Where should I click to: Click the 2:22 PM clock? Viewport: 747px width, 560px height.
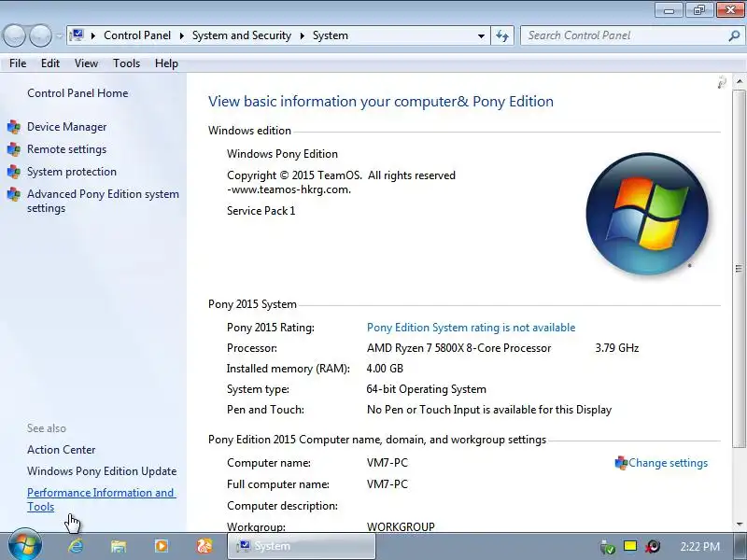coord(699,547)
